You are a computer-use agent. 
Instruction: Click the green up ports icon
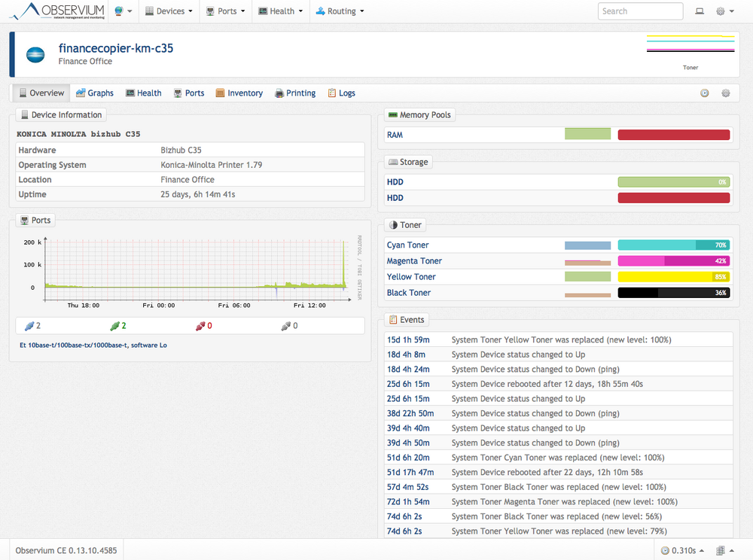click(x=114, y=326)
